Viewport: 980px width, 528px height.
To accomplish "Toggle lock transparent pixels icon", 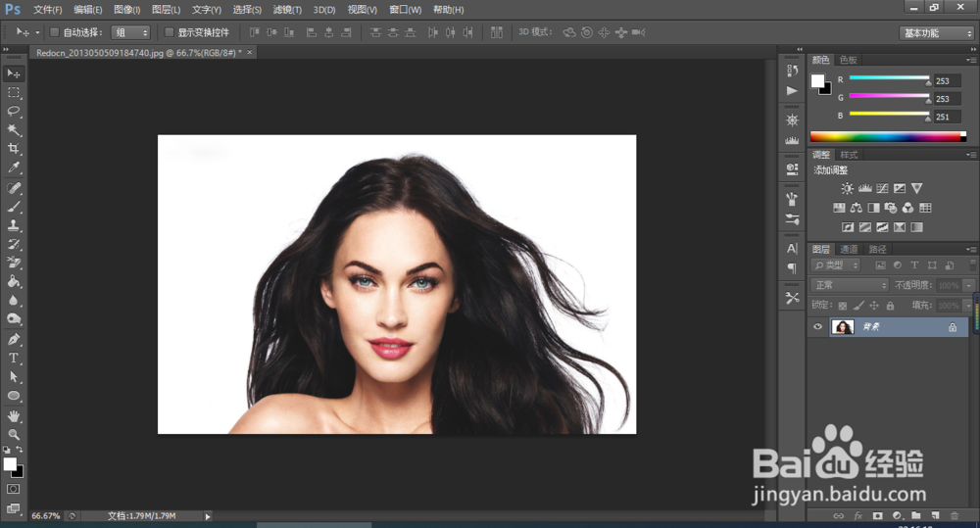I will pos(843,306).
